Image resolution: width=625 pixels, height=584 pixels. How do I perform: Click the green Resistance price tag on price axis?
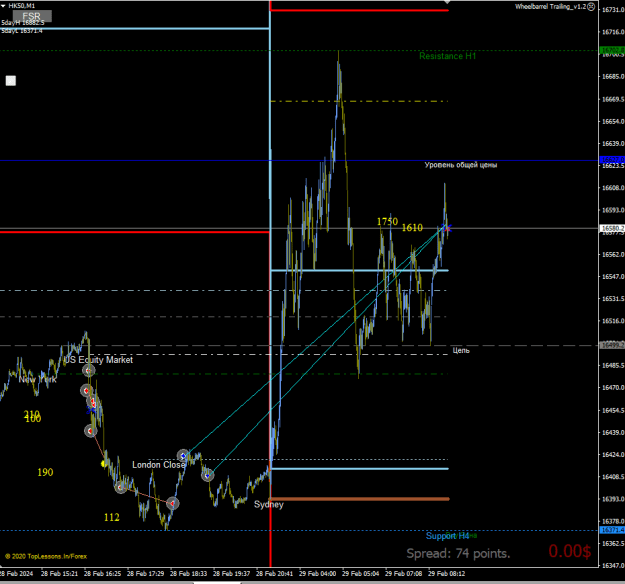coord(612,50)
